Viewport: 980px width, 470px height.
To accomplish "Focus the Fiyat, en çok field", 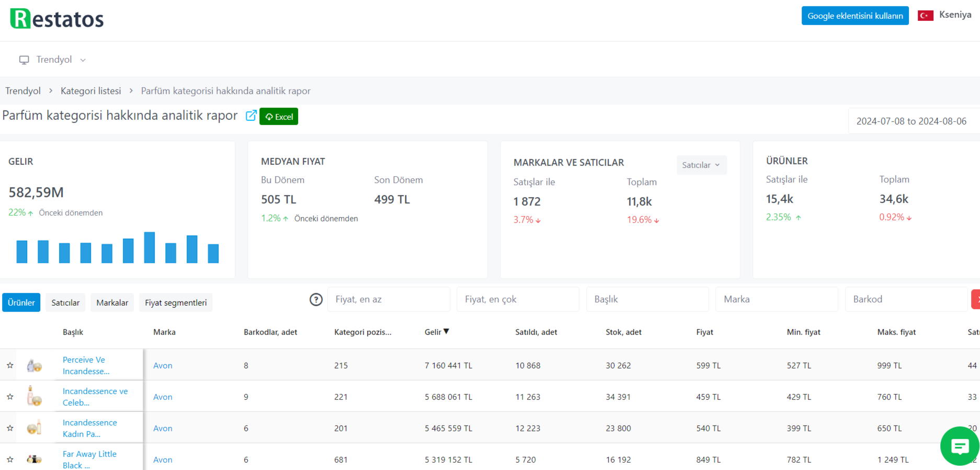I will tap(518, 299).
